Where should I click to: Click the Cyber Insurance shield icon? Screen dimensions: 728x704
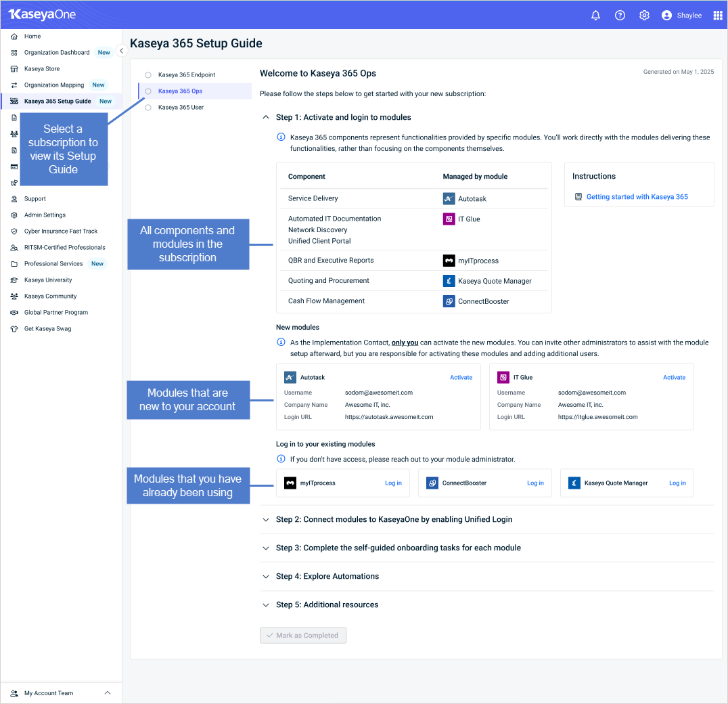click(14, 232)
